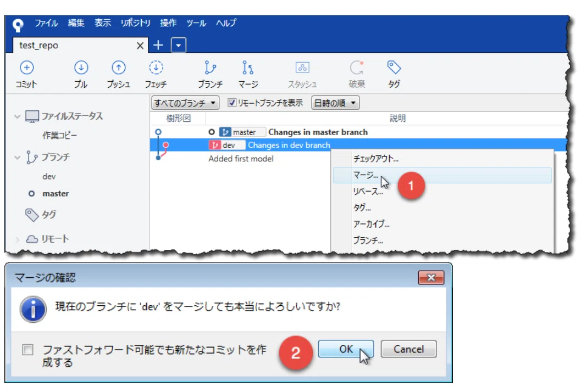Open the すべてのブランチ dropdown
The image size is (587, 392).
(x=185, y=103)
